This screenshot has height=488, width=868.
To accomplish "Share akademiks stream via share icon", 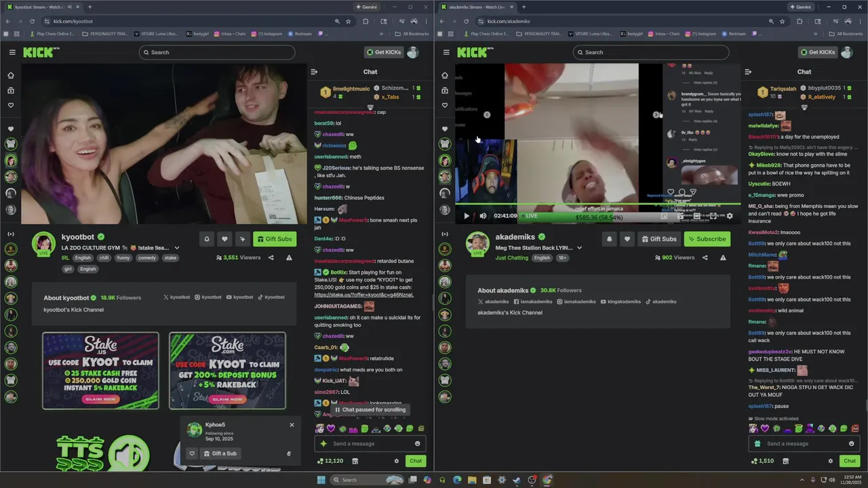I will tap(705, 258).
